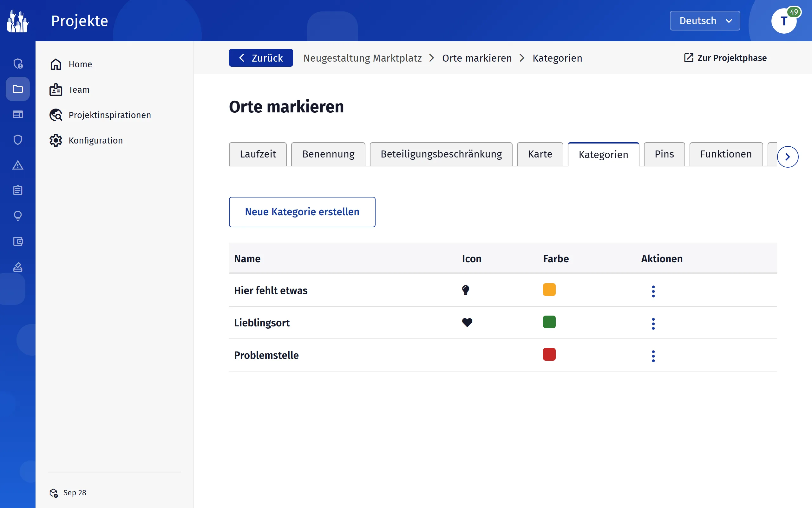Click the Projekte header title
812x508 pixels.
point(80,21)
